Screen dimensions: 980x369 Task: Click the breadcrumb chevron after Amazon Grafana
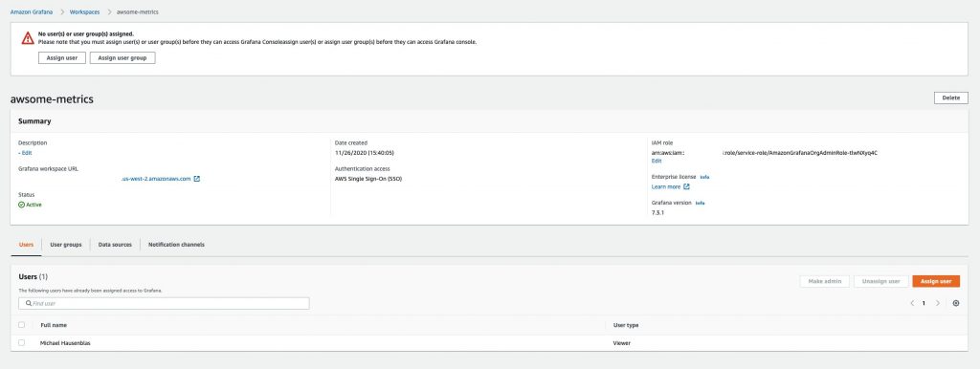[x=62, y=11]
